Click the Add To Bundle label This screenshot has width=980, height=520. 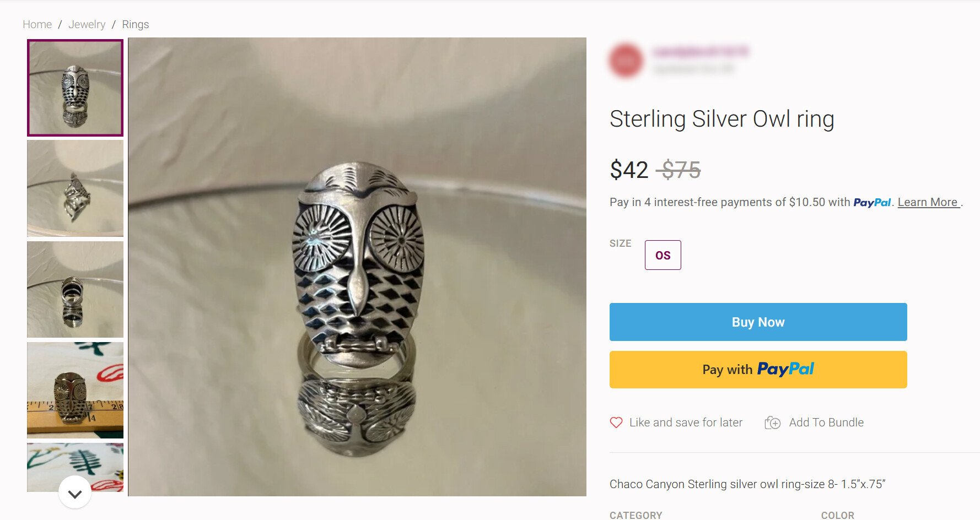tap(826, 422)
